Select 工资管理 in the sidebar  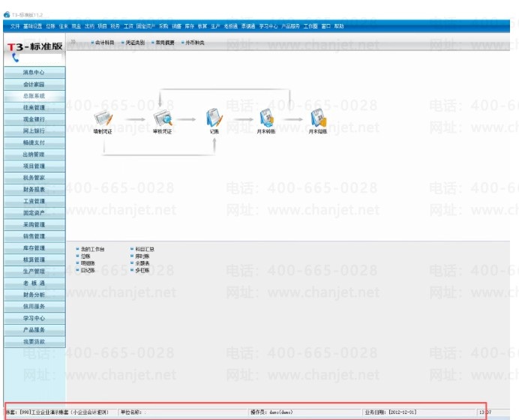34,201
